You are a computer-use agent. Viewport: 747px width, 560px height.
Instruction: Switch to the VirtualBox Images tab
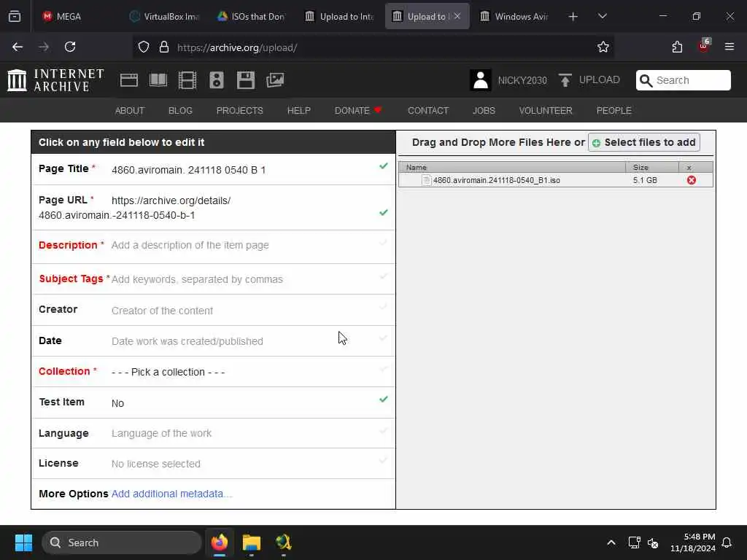click(x=164, y=17)
